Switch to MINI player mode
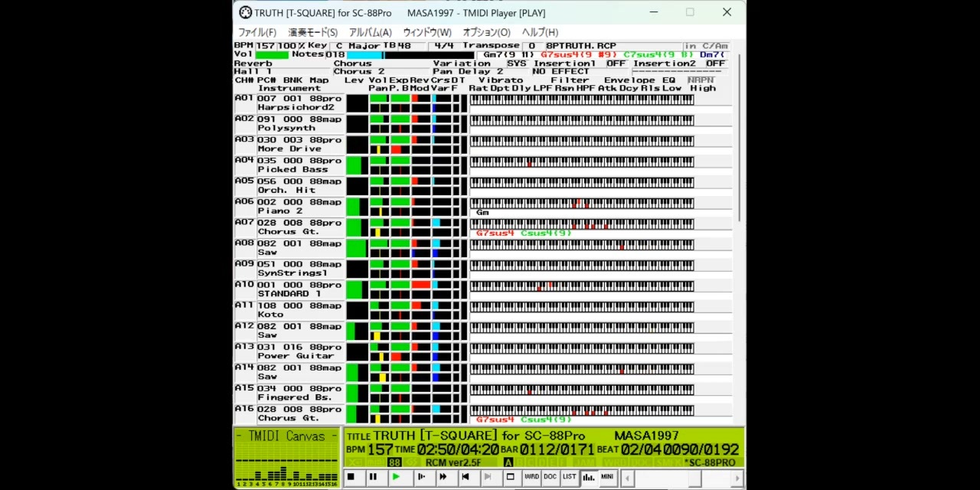Viewport: 980px width, 490px height. 607,477
